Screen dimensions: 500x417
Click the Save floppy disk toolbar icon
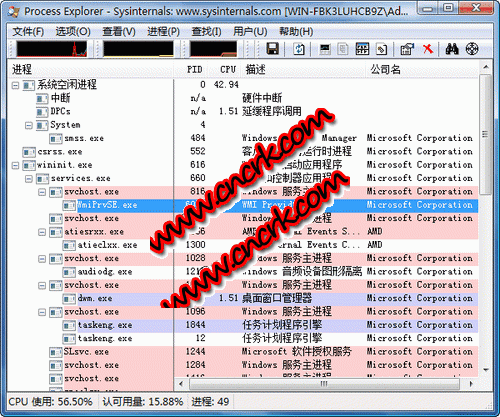(273, 49)
